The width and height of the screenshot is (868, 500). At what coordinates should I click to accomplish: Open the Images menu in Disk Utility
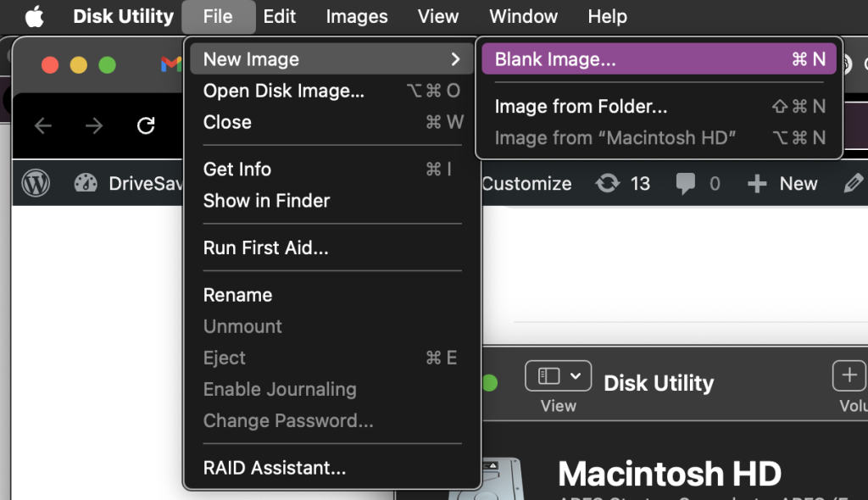click(356, 16)
